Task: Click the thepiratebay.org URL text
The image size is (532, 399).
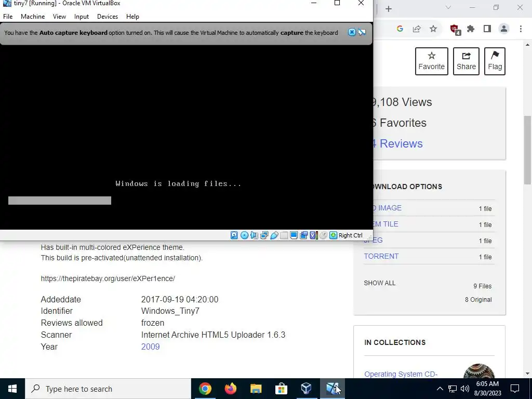Action: tap(108, 278)
